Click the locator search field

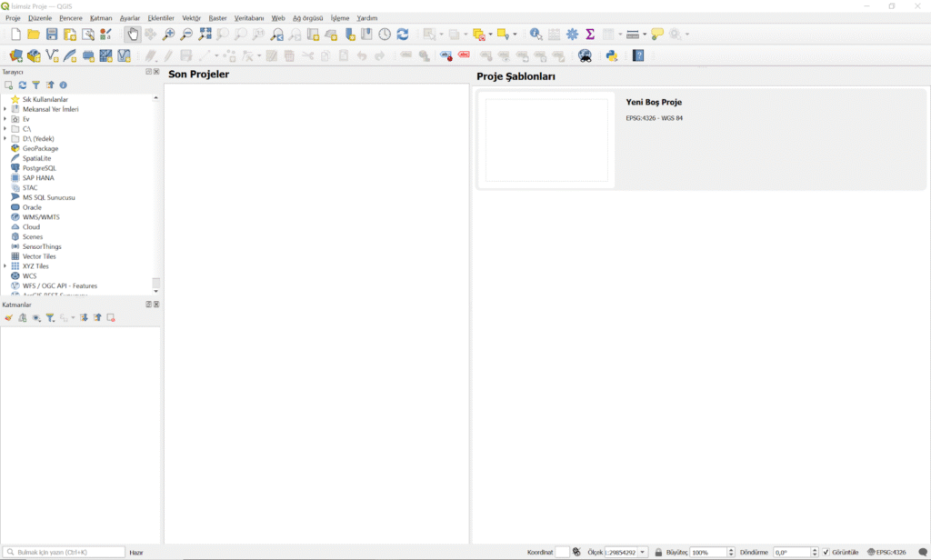[64, 552]
